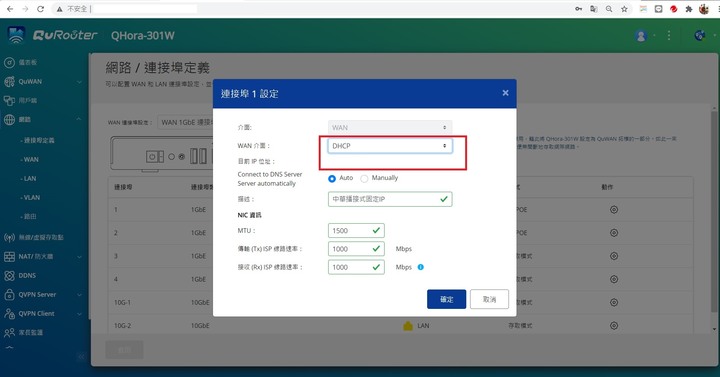
Task: Open settings gear for 10G-1 row
Action: click(x=614, y=302)
